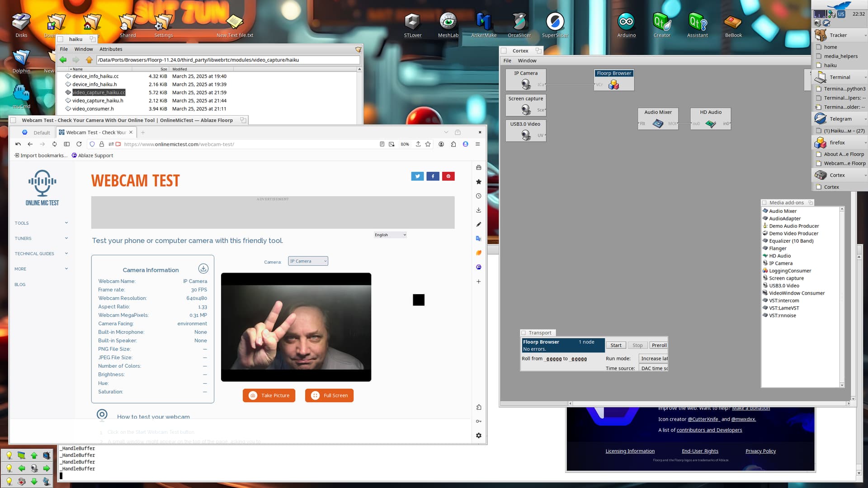Open sidebar settings gear in Floorp
Viewport: 868px width, 488px height.
[x=479, y=436]
